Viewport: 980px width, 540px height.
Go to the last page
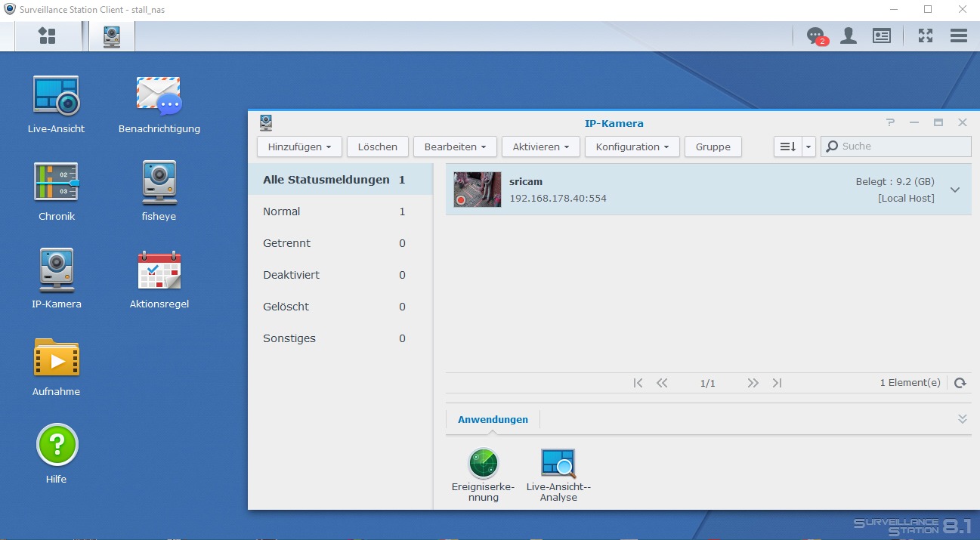777,383
